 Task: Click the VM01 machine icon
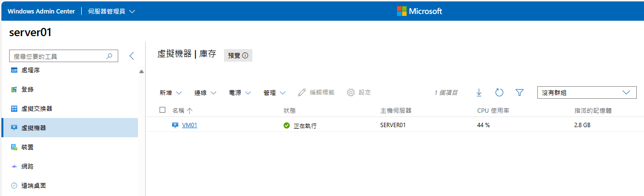coord(175,125)
